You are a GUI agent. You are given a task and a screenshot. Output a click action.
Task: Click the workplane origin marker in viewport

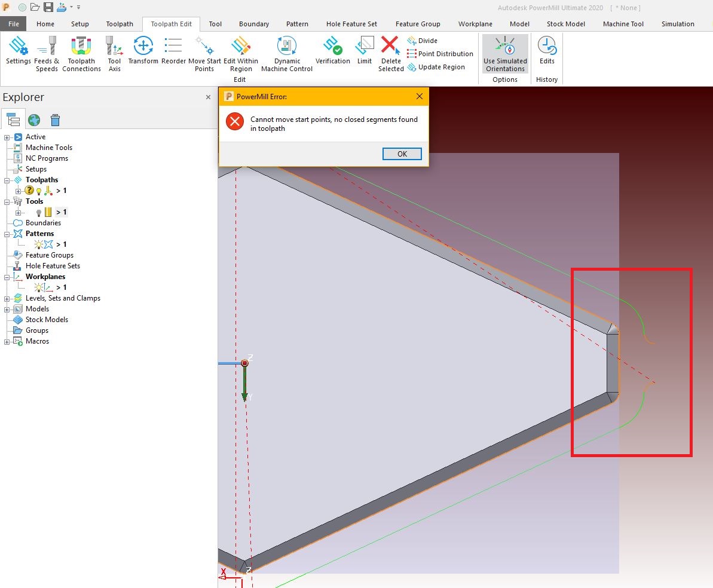pyautogui.click(x=244, y=363)
